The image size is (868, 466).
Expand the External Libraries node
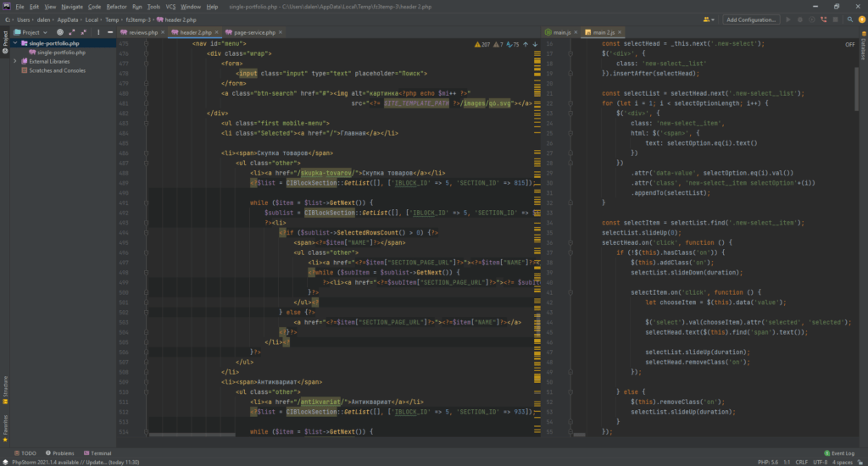[x=15, y=61]
